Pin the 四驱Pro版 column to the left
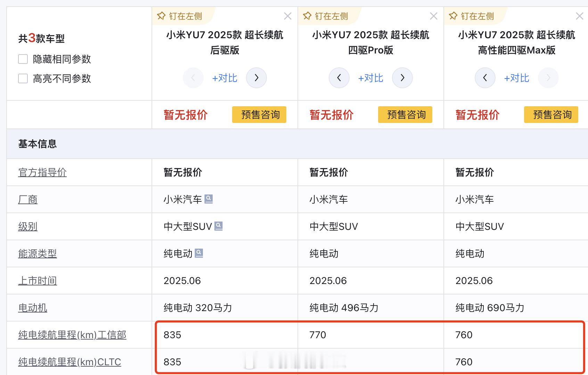 tap(326, 16)
